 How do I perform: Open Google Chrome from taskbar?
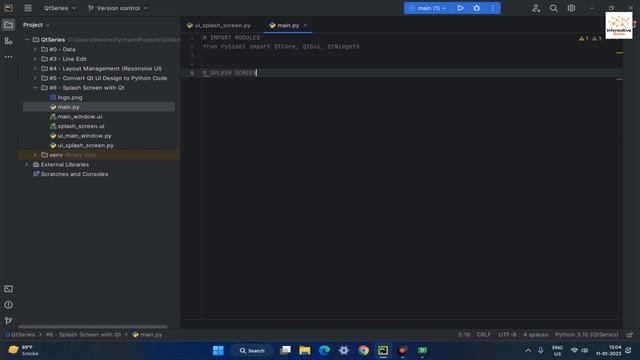[x=363, y=351]
